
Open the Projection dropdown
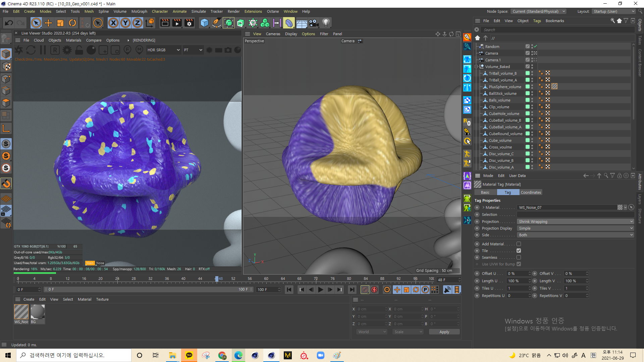point(575,222)
